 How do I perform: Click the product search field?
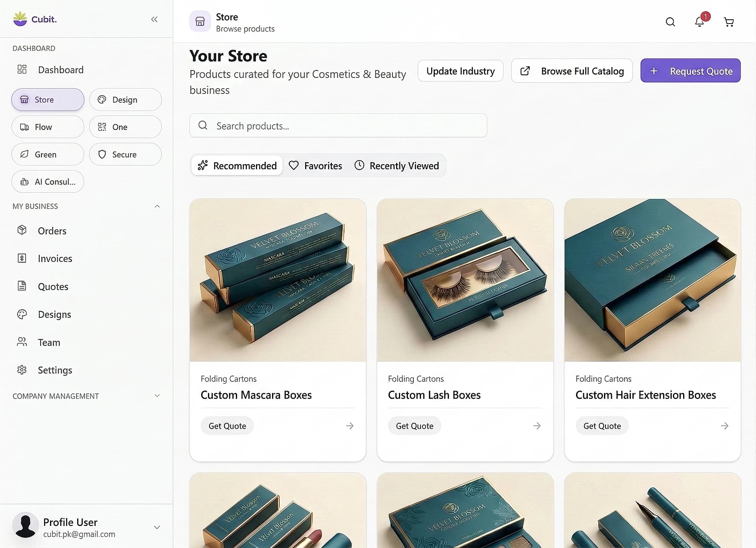point(338,126)
